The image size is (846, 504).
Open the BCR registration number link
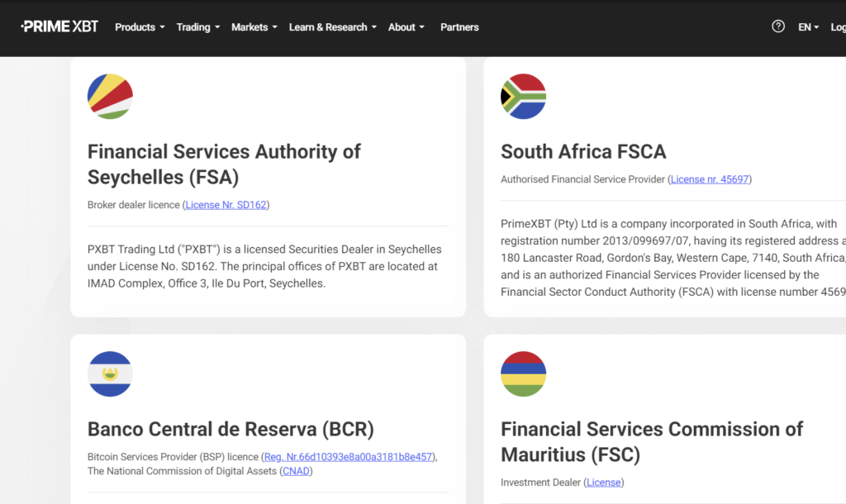coord(349,457)
